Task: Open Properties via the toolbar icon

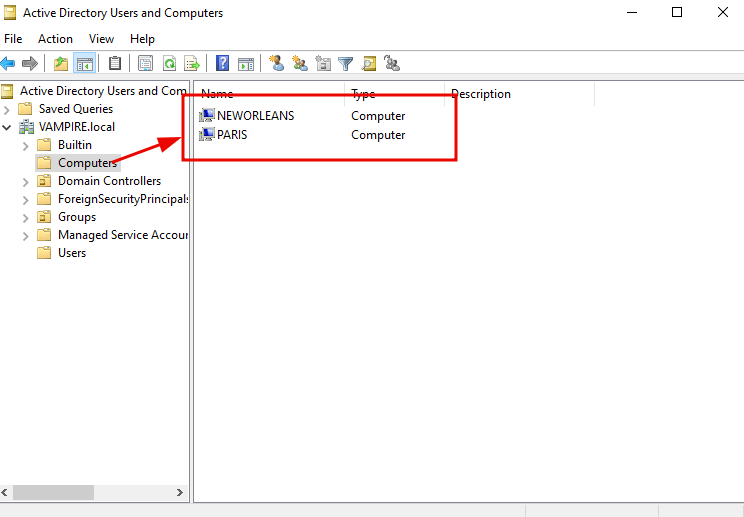Action: point(145,63)
